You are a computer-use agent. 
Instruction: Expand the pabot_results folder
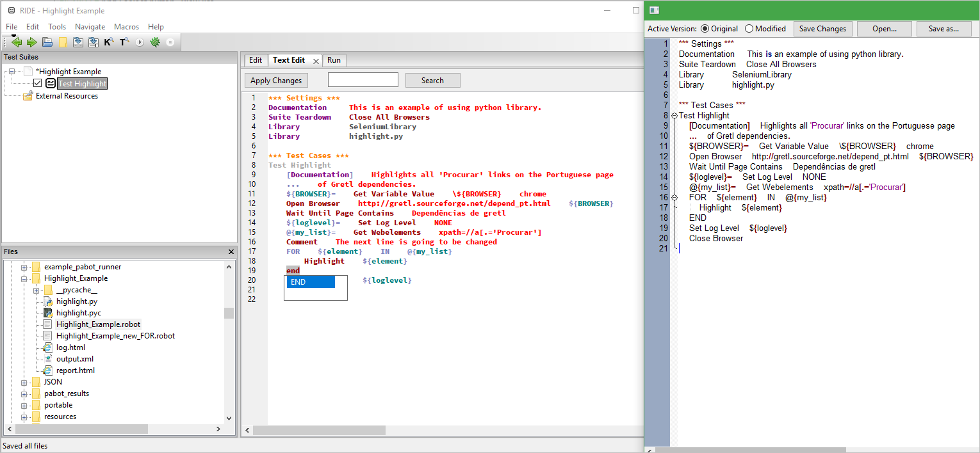[x=24, y=393]
